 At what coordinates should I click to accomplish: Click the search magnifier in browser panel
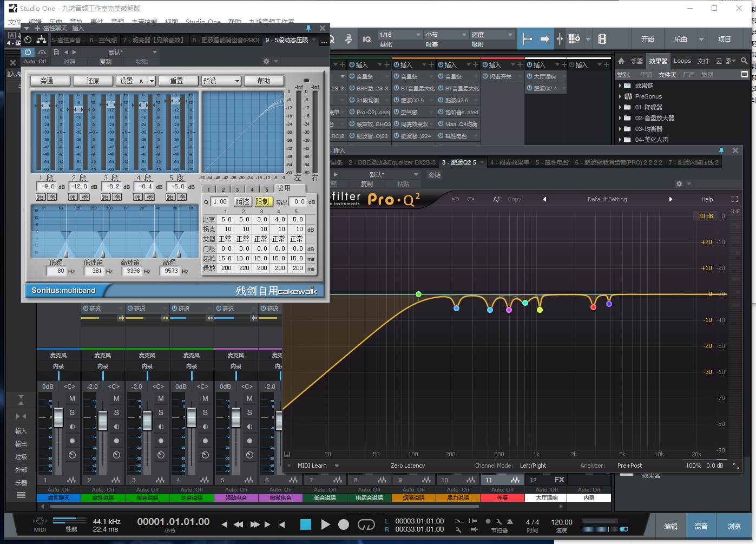tap(745, 61)
